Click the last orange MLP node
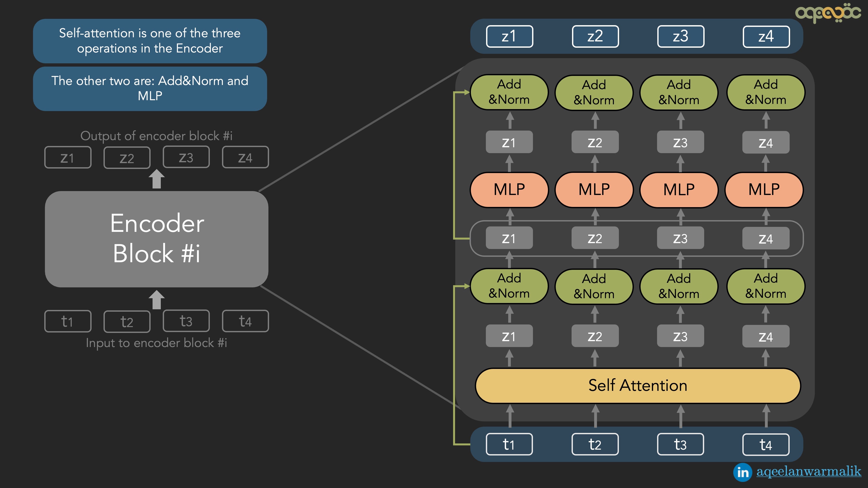This screenshot has height=488, width=868. (x=764, y=190)
